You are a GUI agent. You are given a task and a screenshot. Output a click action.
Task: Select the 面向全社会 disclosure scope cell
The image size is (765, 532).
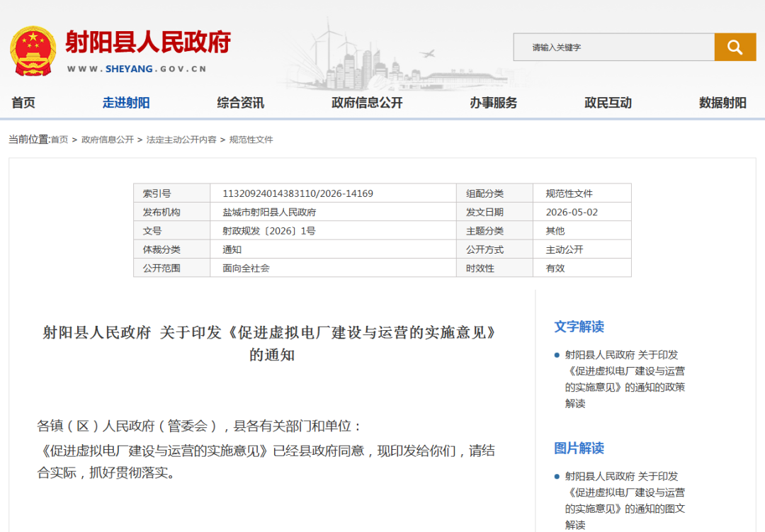pos(246,268)
